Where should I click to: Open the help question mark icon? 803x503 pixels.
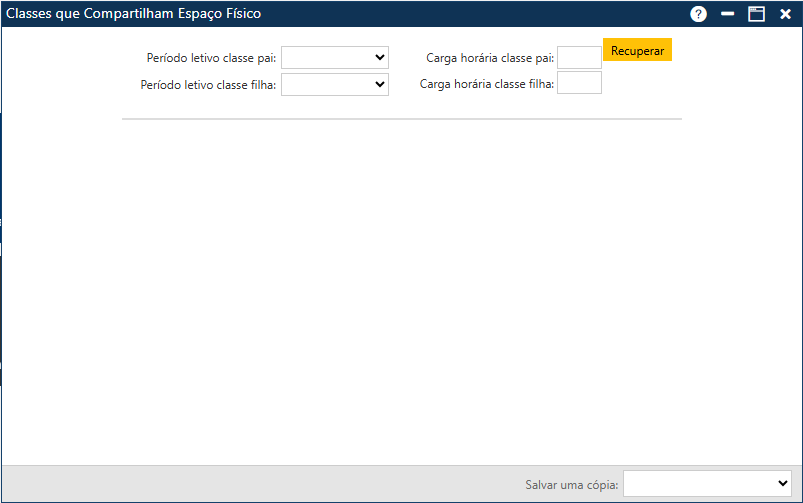tap(699, 14)
